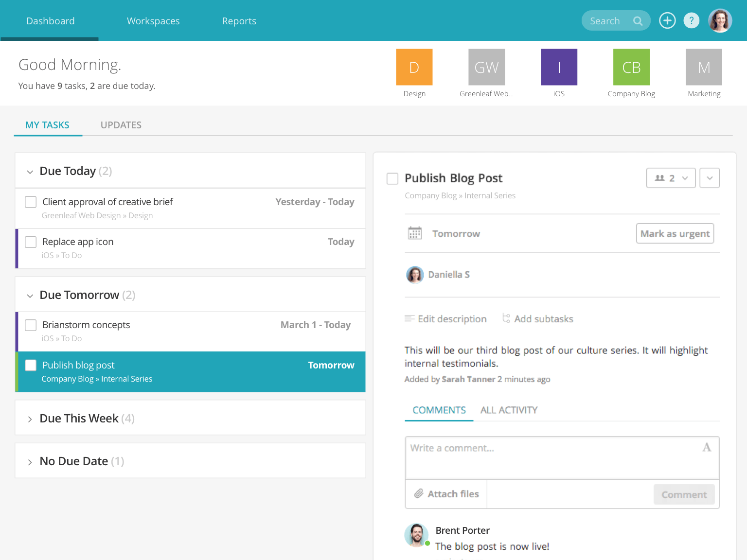Viewport: 747px width, 560px height.
Task: Open the help question mark icon
Action: [x=691, y=20]
